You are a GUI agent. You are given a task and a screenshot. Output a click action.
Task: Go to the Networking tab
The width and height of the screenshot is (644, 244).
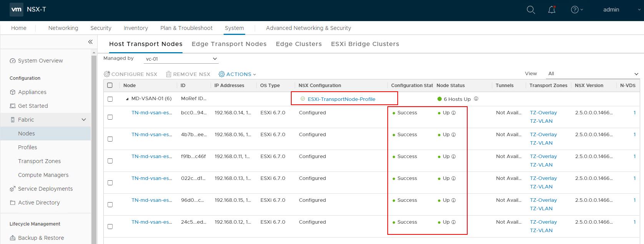63,28
